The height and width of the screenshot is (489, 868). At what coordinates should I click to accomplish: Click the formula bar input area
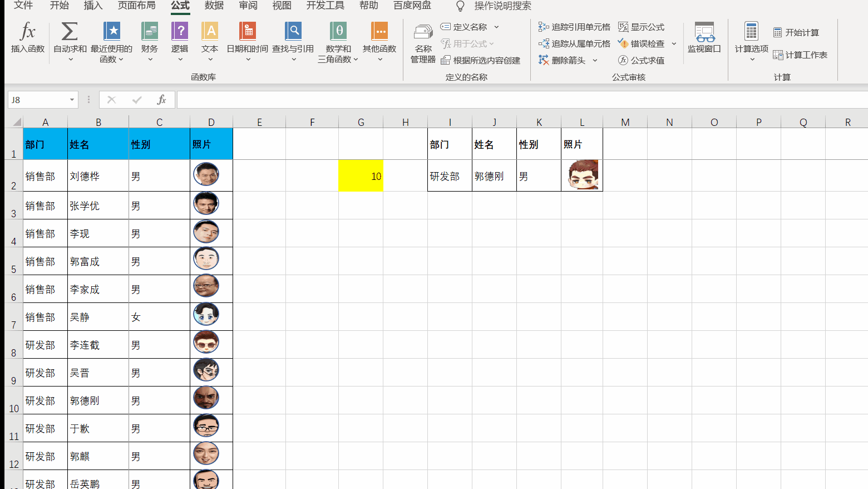[522, 100]
